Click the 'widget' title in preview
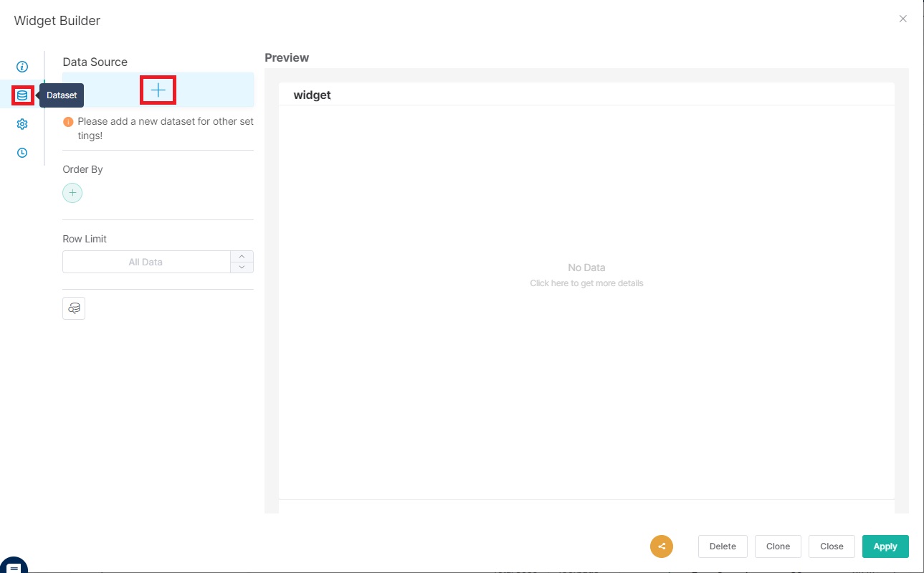The height and width of the screenshot is (573, 924). (x=312, y=95)
